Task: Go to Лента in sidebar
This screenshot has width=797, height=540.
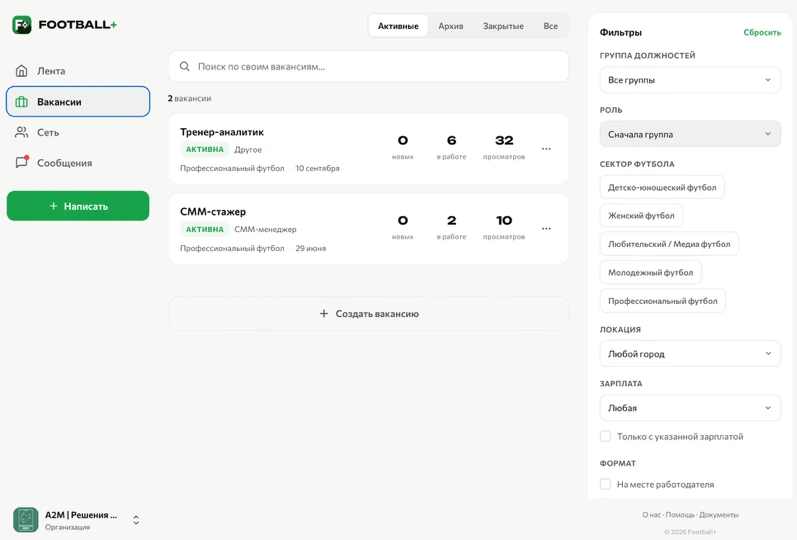Action: 78,71
